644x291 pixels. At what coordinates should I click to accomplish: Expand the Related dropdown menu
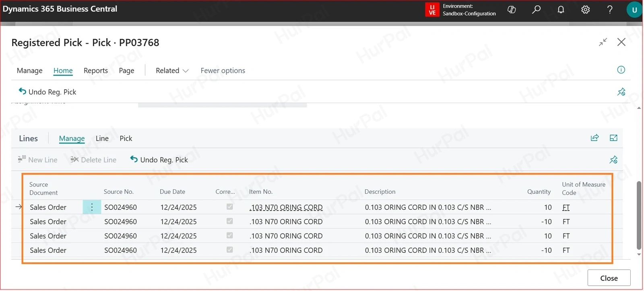click(172, 70)
